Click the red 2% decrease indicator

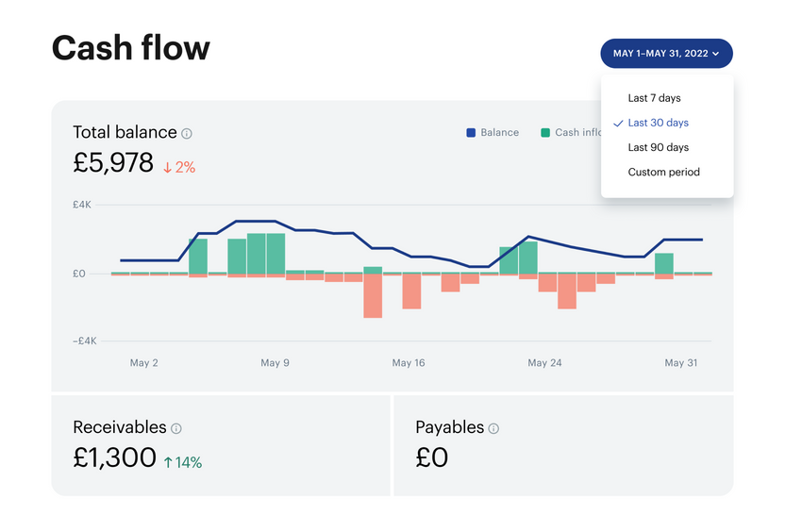(x=179, y=167)
